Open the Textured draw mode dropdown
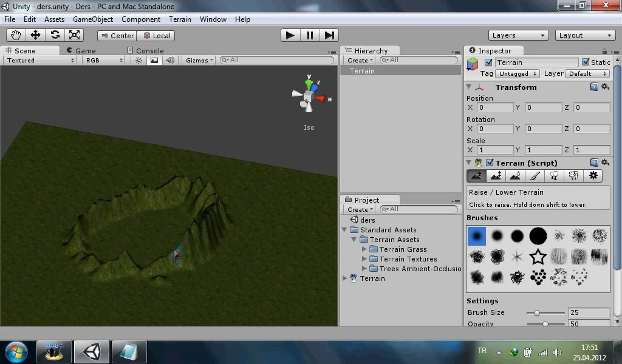The width and height of the screenshot is (622, 364). (39, 60)
